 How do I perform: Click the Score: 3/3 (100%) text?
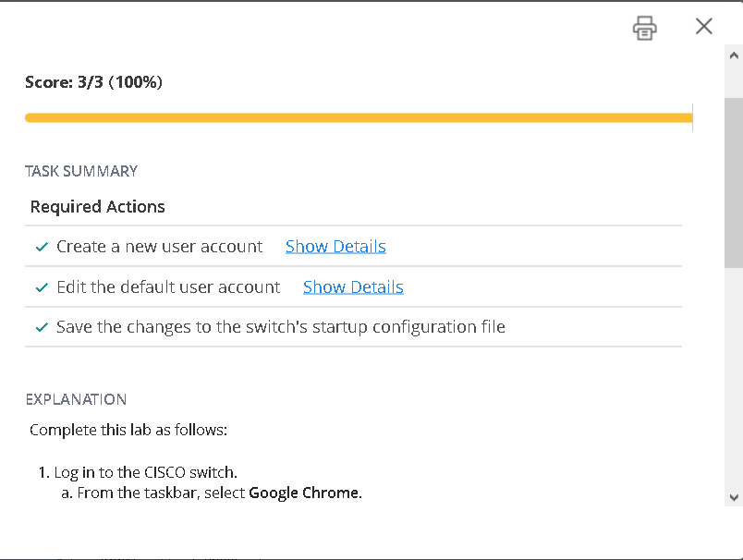[x=93, y=82]
